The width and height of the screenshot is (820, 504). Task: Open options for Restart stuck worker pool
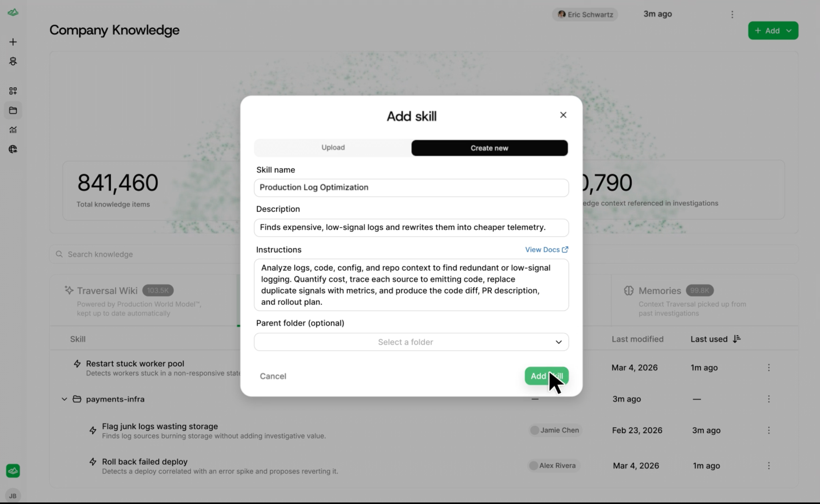click(769, 368)
